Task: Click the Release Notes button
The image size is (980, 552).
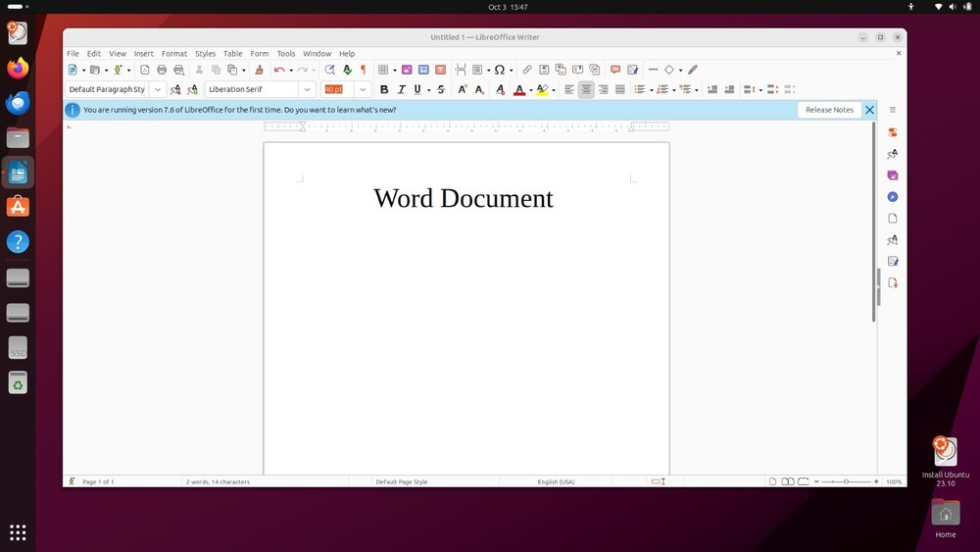Action: (x=829, y=110)
